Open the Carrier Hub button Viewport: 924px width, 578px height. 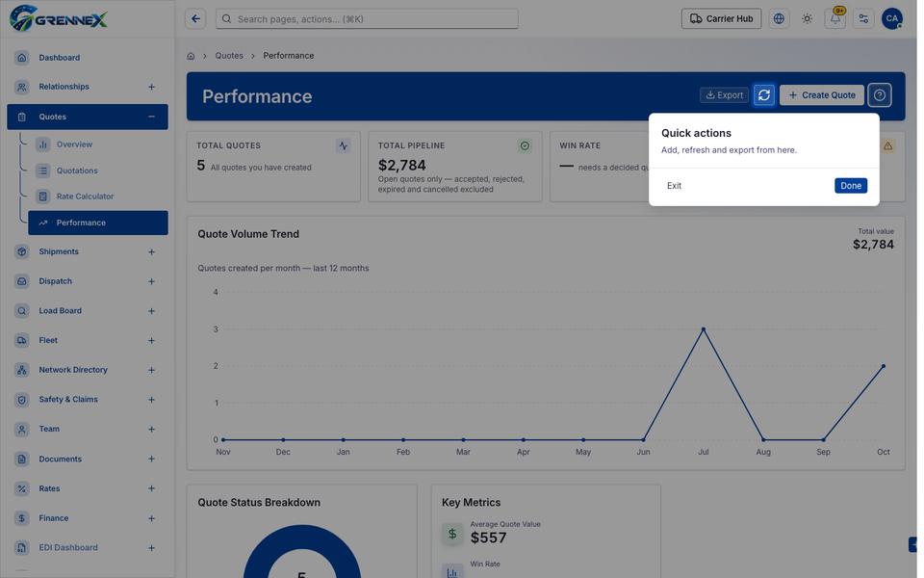pyautogui.click(x=721, y=19)
